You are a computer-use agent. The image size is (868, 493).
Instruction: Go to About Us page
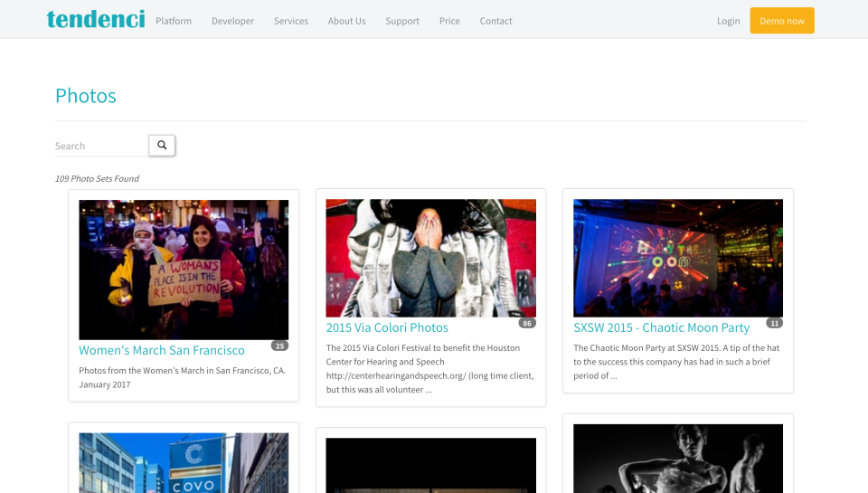tap(346, 21)
